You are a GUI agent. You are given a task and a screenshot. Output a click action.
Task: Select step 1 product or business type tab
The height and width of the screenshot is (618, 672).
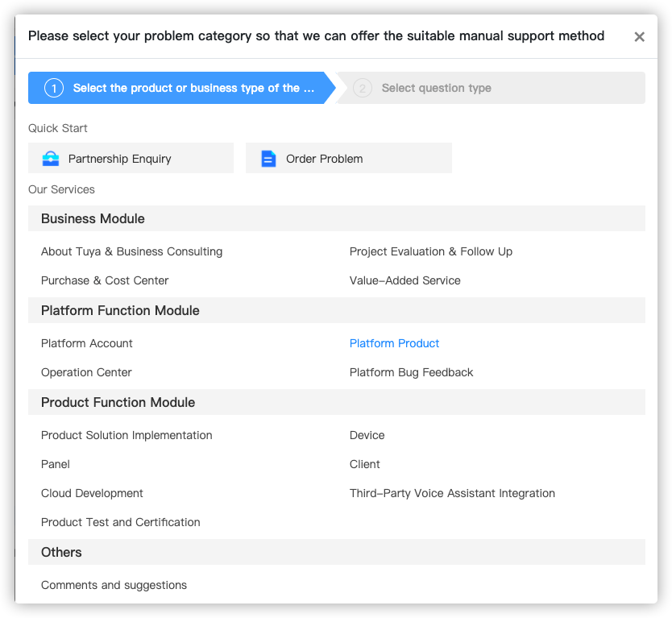(x=182, y=88)
